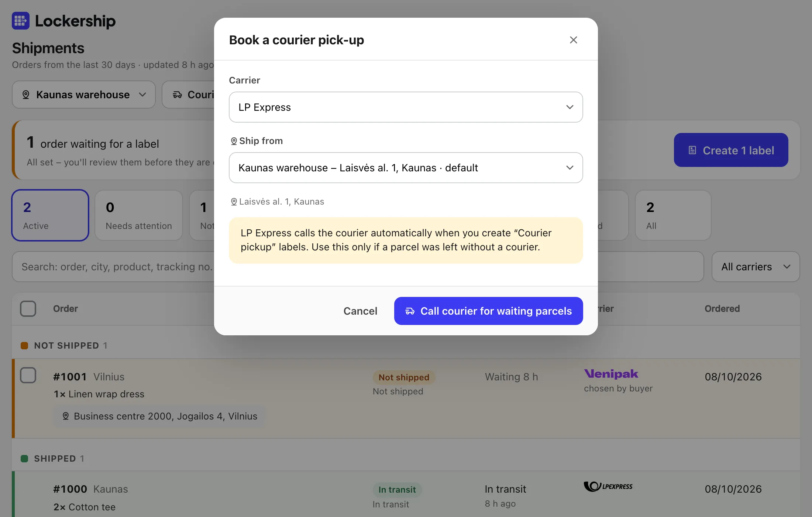Switch to the Needs attention tab
This screenshot has width=812, height=517.
[x=139, y=215]
